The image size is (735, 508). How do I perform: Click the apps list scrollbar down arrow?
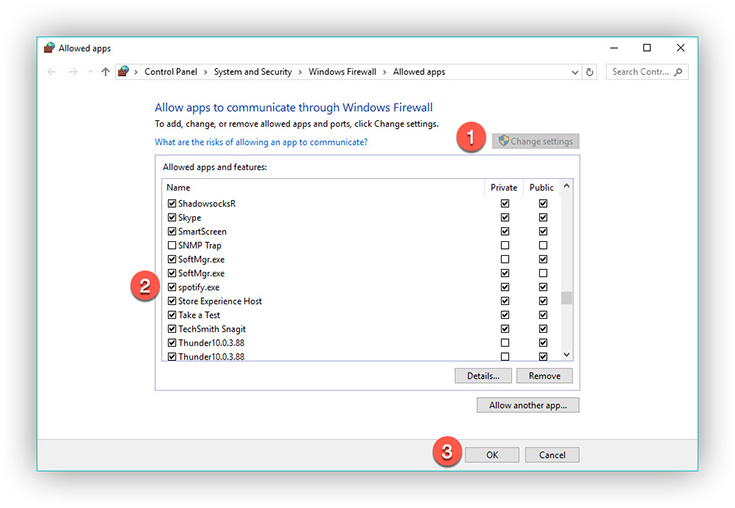tap(567, 355)
